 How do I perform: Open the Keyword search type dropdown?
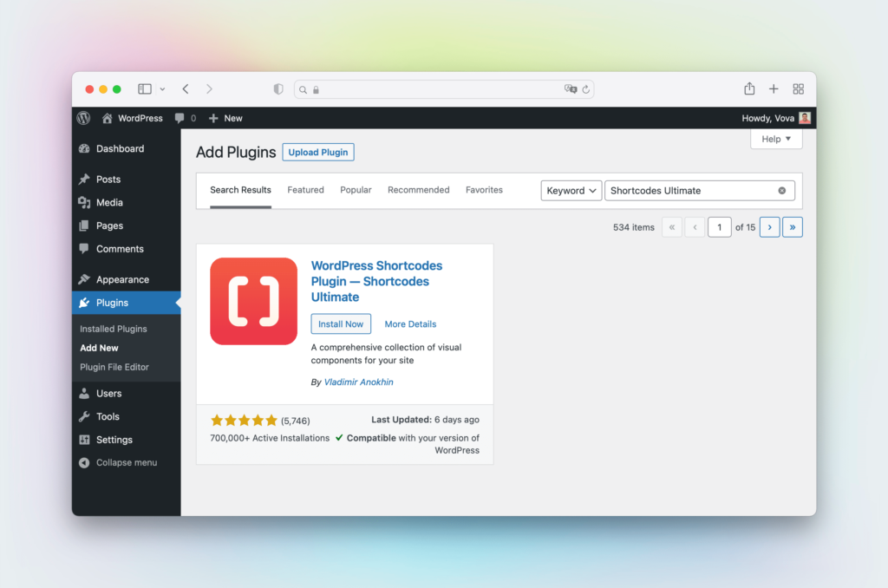coord(571,191)
